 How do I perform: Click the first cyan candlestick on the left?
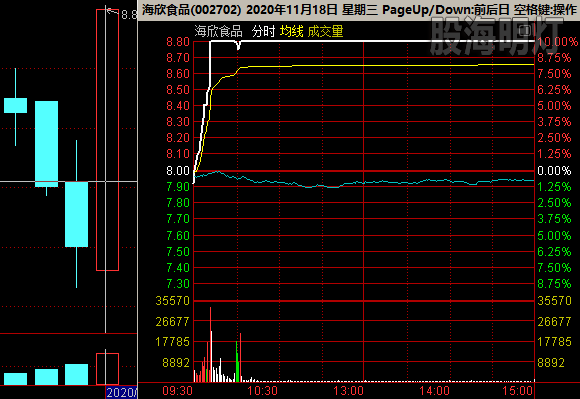16,105
